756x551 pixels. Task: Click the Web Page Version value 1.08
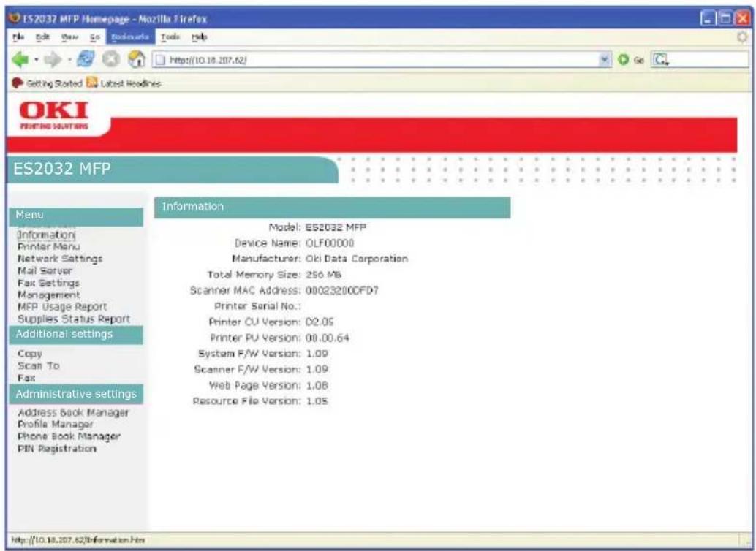[317, 385]
